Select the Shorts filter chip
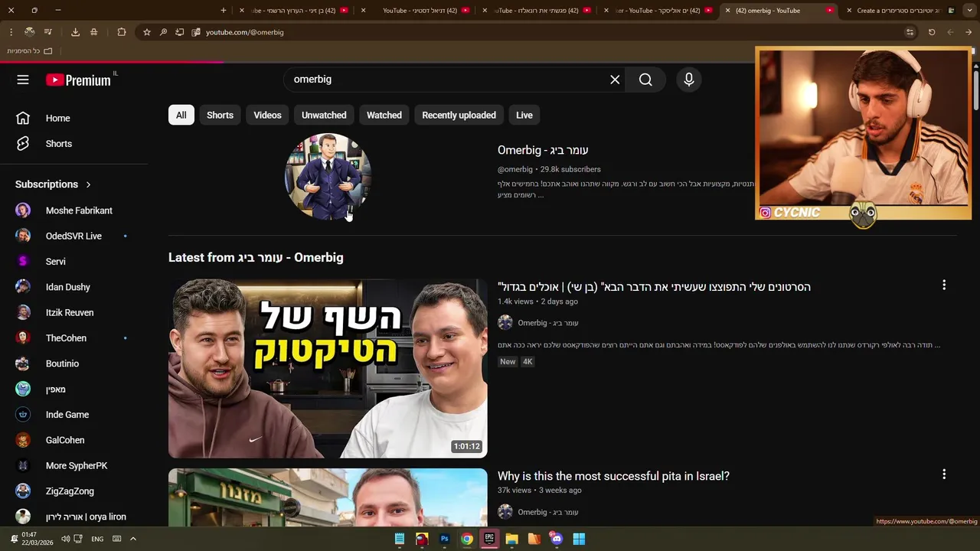 pos(220,115)
